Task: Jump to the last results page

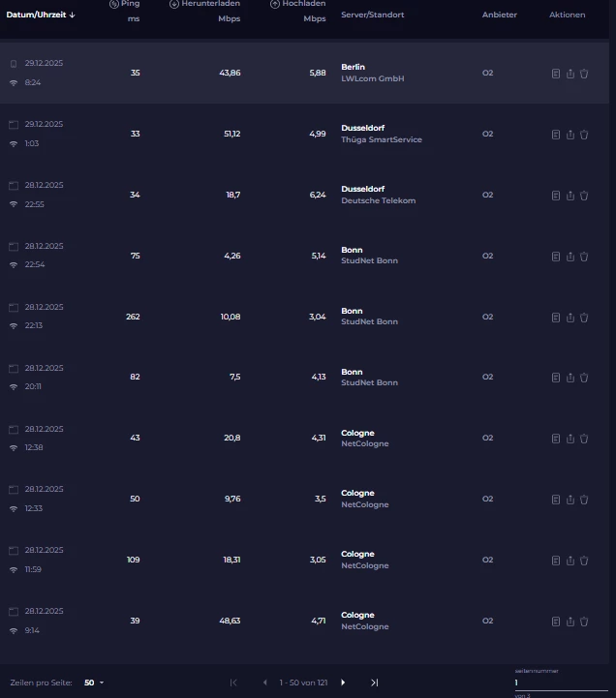Action: coord(374,683)
